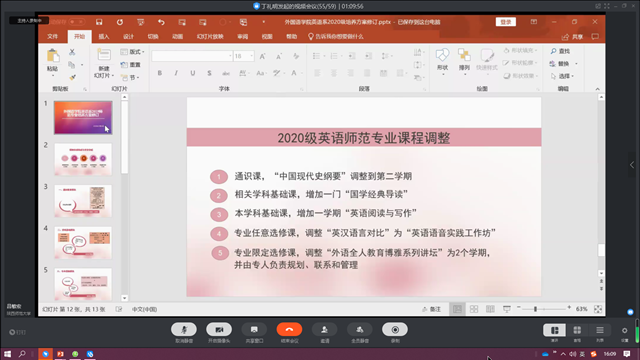Expand the font size dropdown showing 18
Viewport: 640px width, 360px height.
coord(244,56)
